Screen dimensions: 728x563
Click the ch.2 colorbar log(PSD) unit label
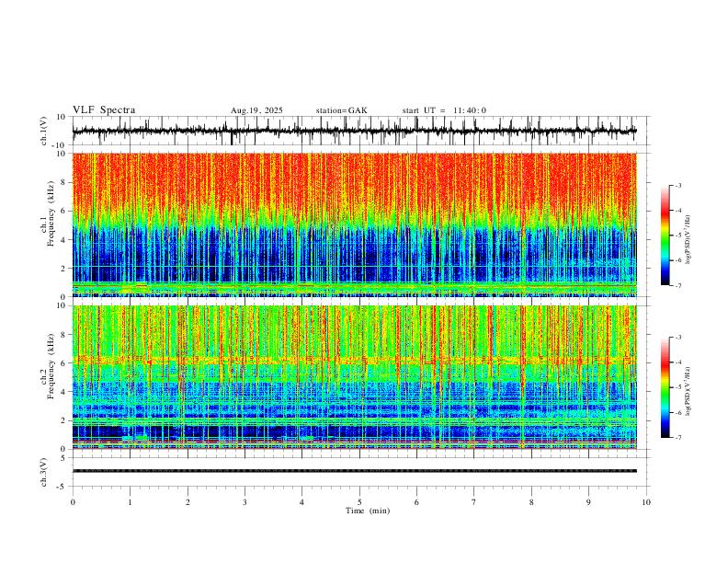688,391
